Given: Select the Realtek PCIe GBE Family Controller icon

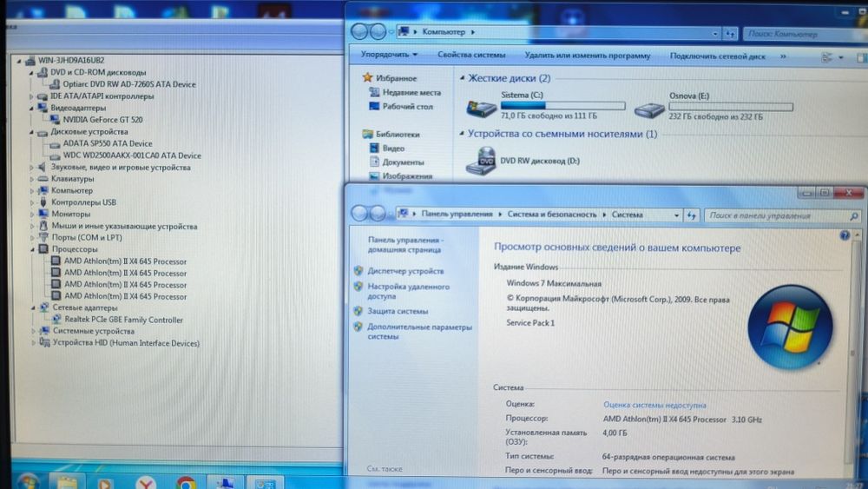Looking at the screenshot, I should tap(56, 320).
